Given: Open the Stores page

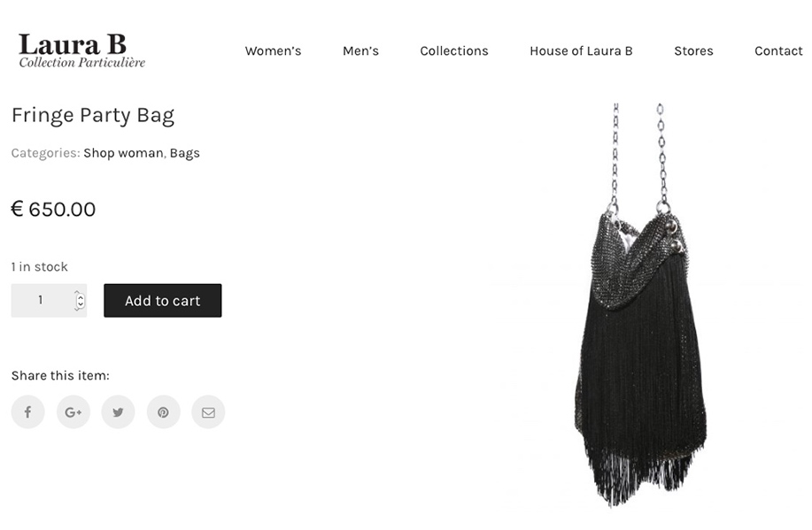Looking at the screenshot, I should (693, 50).
